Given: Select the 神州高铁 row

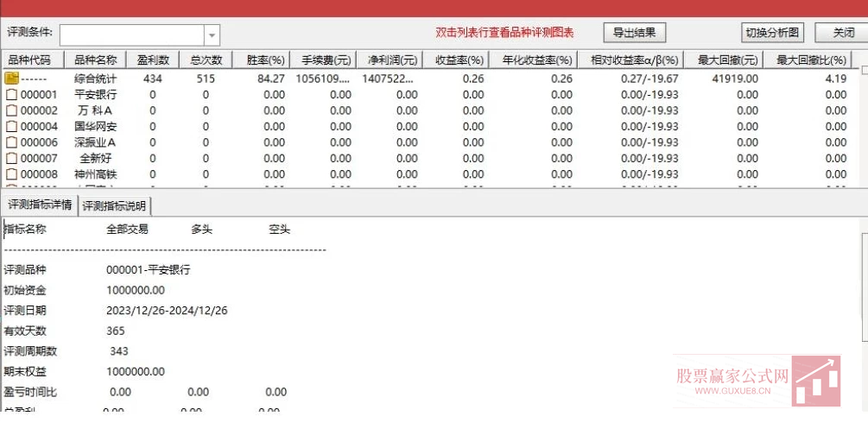Looking at the screenshot, I should [x=428, y=174].
